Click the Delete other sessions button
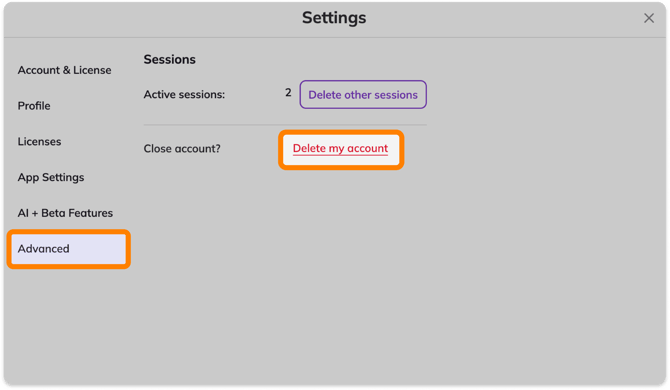The image size is (670, 390). pyautogui.click(x=363, y=94)
